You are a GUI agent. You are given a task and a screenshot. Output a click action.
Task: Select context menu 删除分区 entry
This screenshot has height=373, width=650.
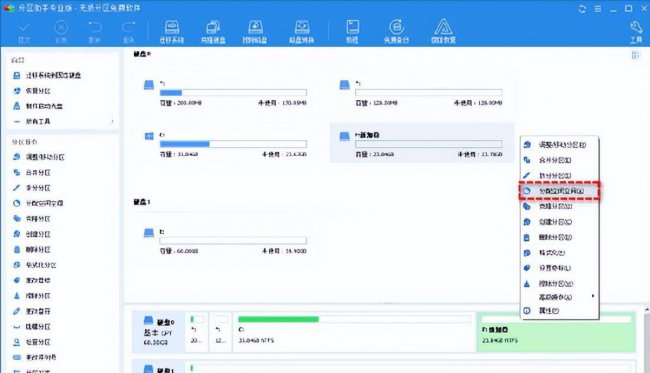tap(559, 237)
